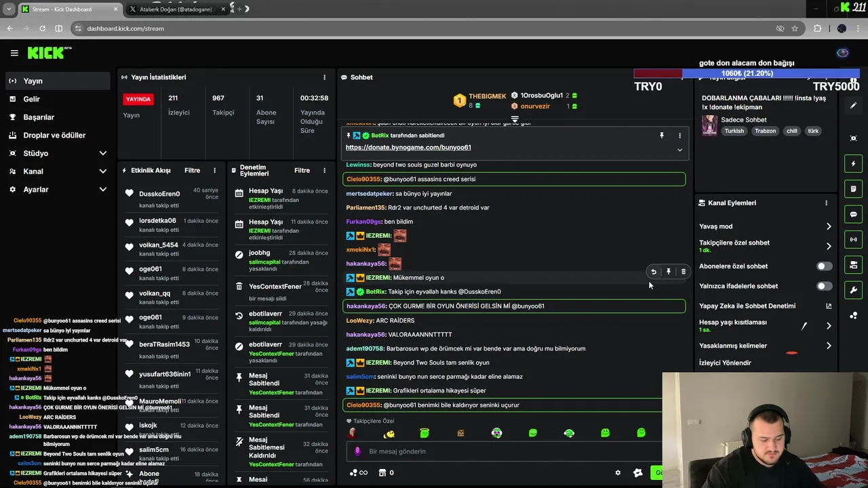868x488 pixels.
Task: Unpin the pinned BotRix message pin icon
Action: coord(661,136)
